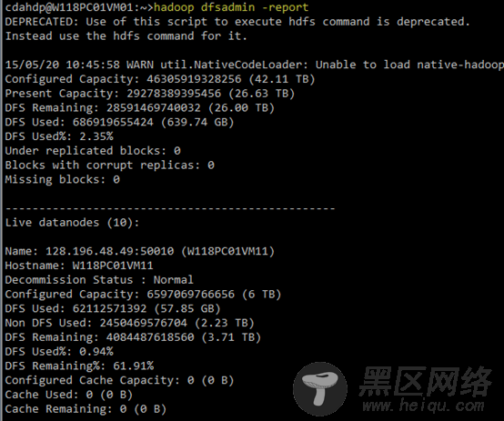Image resolution: width=504 pixels, height=421 pixels.
Task: Open the www.heiqu.com watermark link
Action: [x=423, y=406]
